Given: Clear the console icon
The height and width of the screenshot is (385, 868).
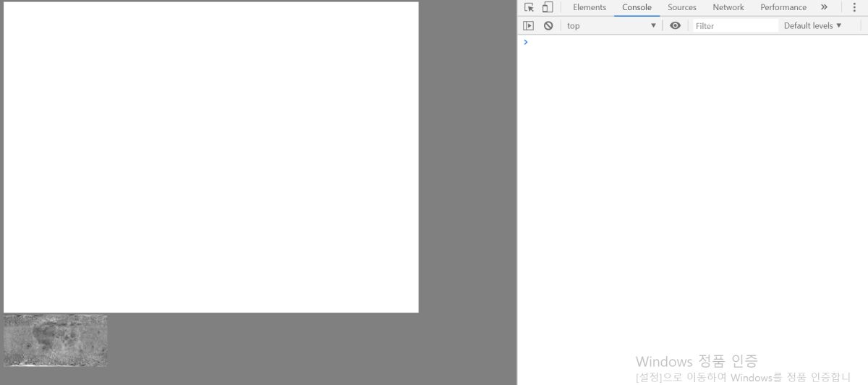Looking at the screenshot, I should 548,25.
